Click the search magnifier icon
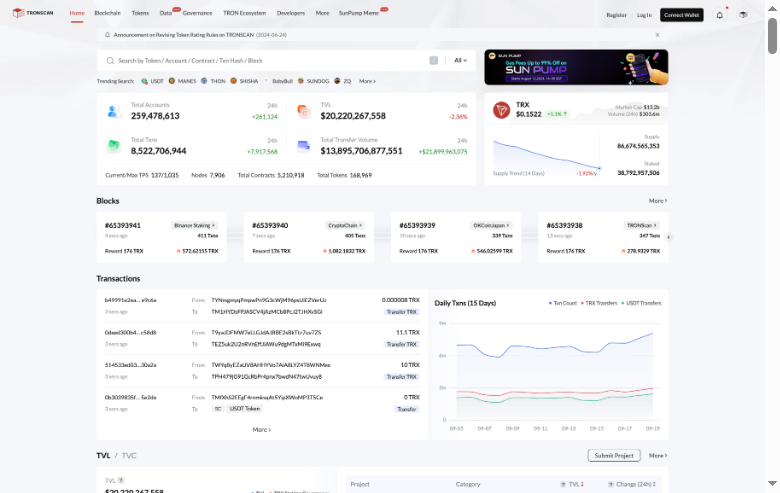 [x=110, y=60]
